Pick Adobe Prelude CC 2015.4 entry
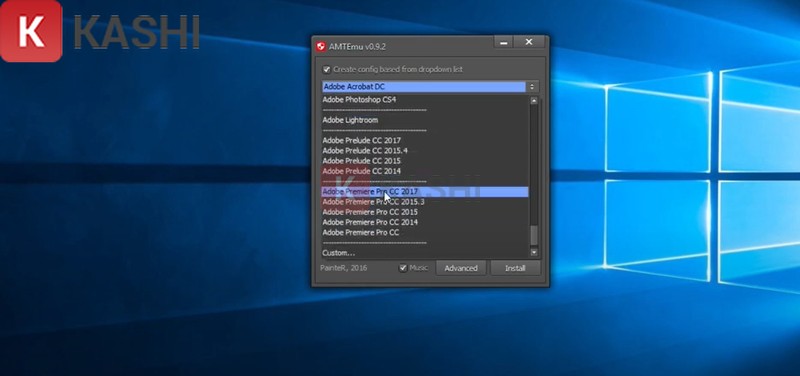 (x=426, y=151)
